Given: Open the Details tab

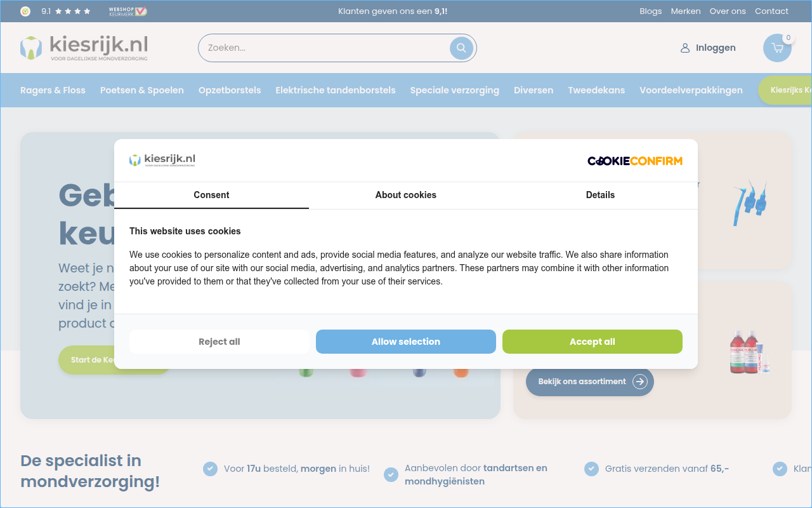Looking at the screenshot, I should (x=600, y=196).
